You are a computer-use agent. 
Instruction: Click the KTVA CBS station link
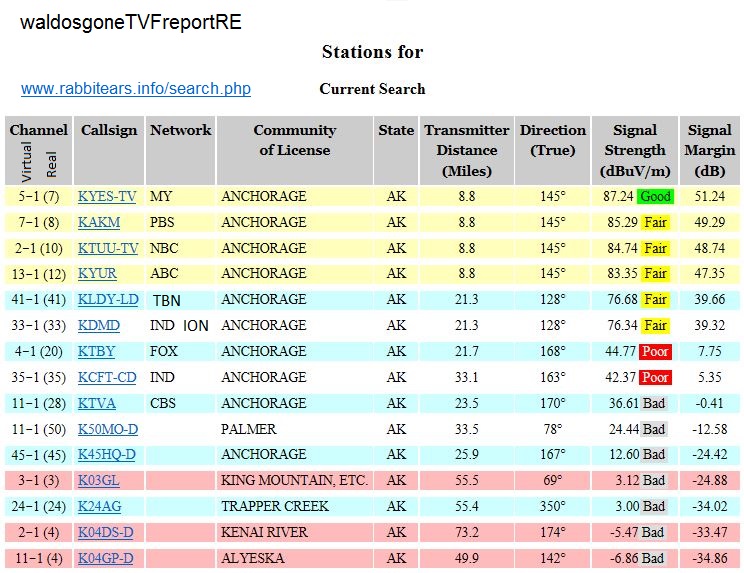coord(97,403)
